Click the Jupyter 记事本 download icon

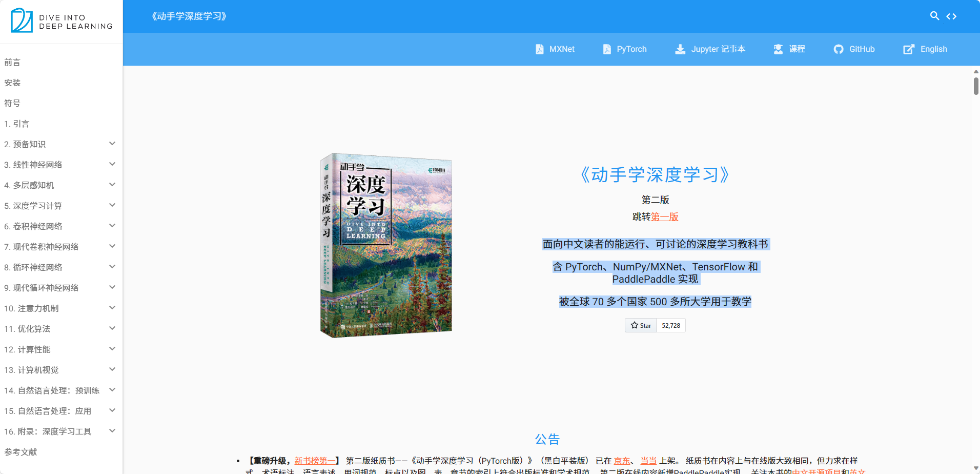[x=680, y=49]
